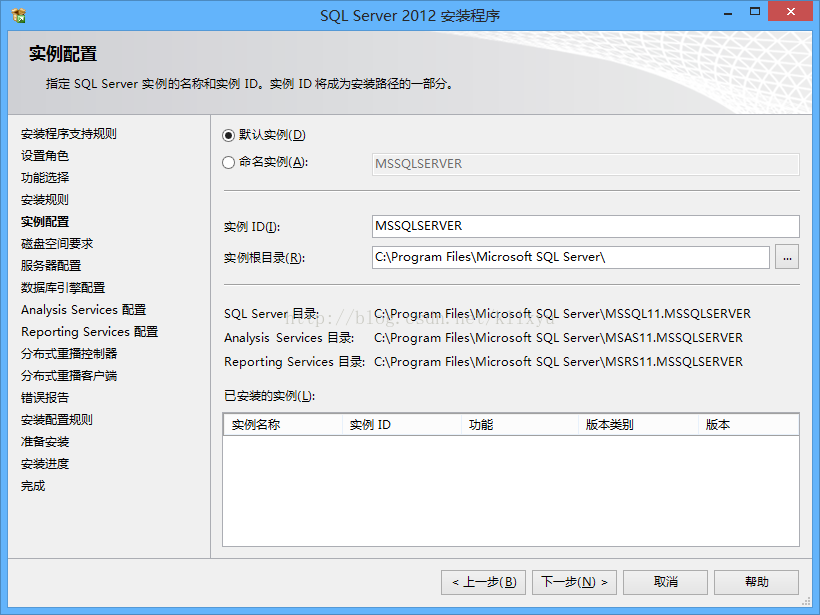The image size is (820, 615).
Task: Select the 完成 step
Action: [x=33, y=486]
